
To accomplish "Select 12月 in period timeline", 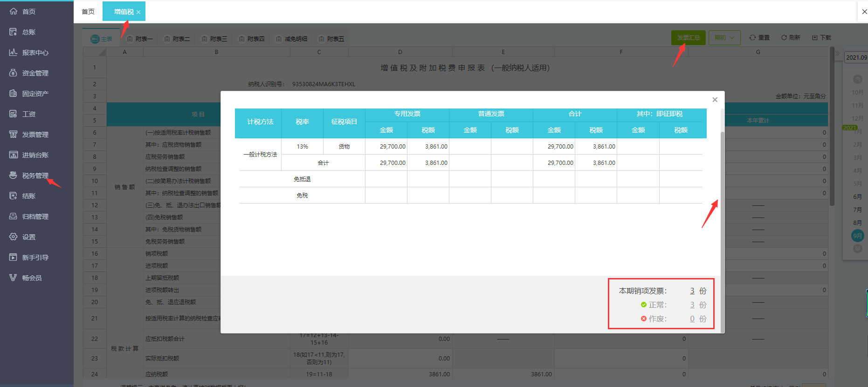I will (858, 119).
